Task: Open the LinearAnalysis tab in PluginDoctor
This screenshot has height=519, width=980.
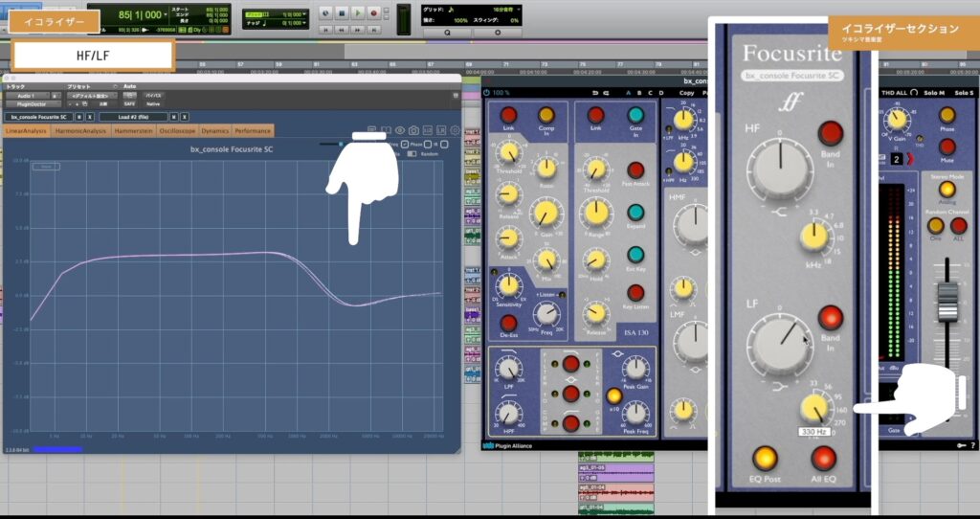Action: (x=26, y=131)
